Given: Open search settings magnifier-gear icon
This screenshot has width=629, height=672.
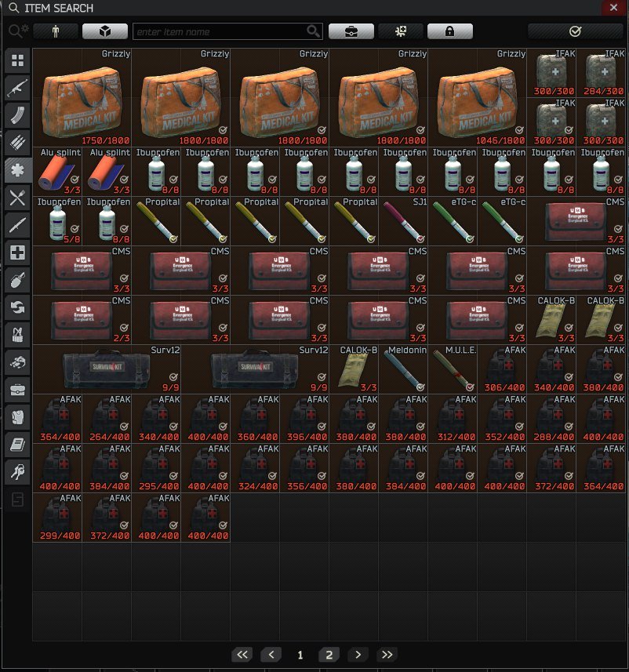Looking at the screenshot, I should click(x=18, y=31).
